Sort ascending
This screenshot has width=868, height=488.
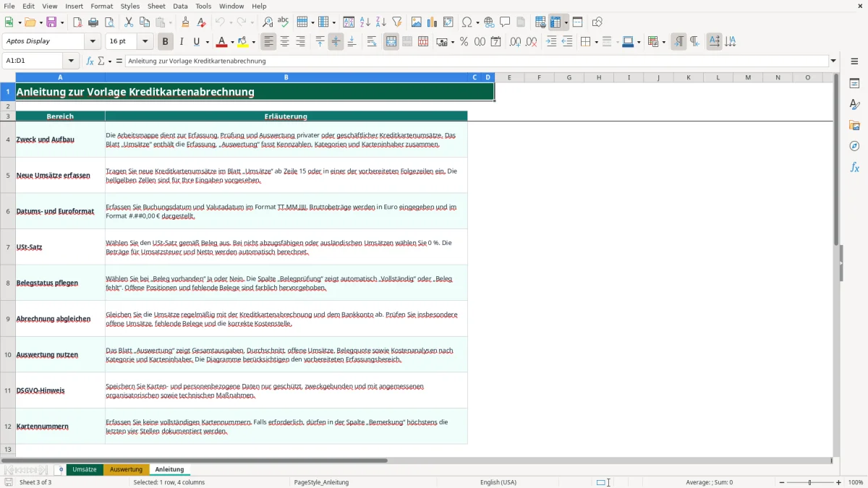[365, 22]
